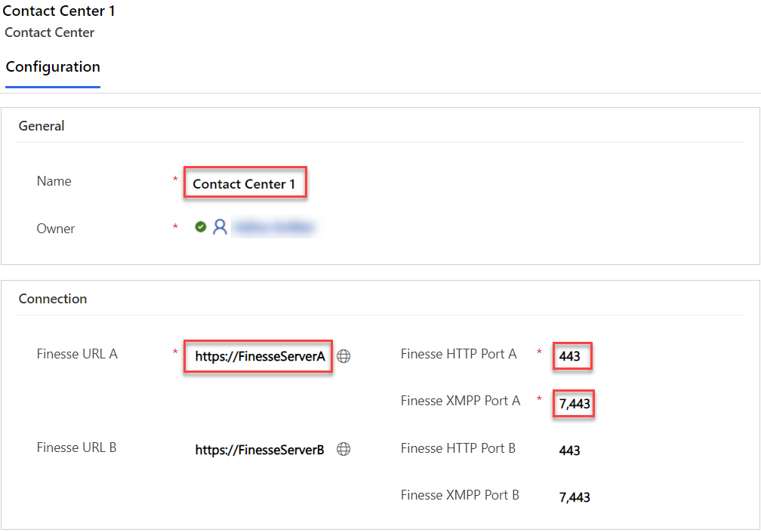Edit the Finesse URL A field
Screen dimensions: 761x532
coord(258,356)
